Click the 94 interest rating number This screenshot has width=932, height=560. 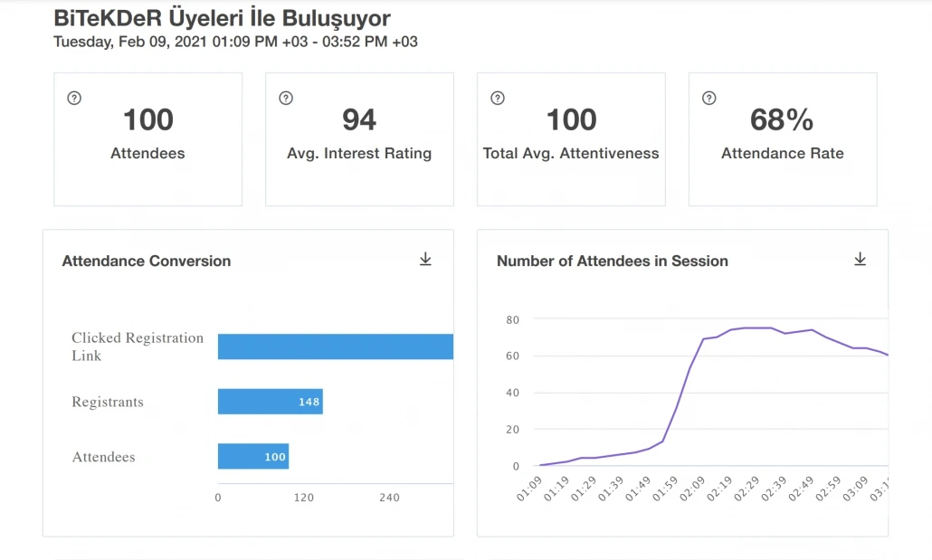(359, 119)
